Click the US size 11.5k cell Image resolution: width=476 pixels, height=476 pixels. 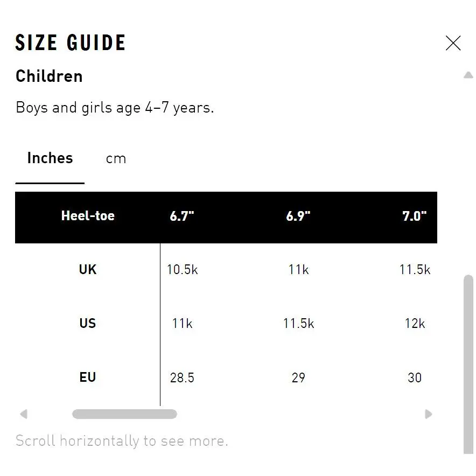click(x=298, y=323)
